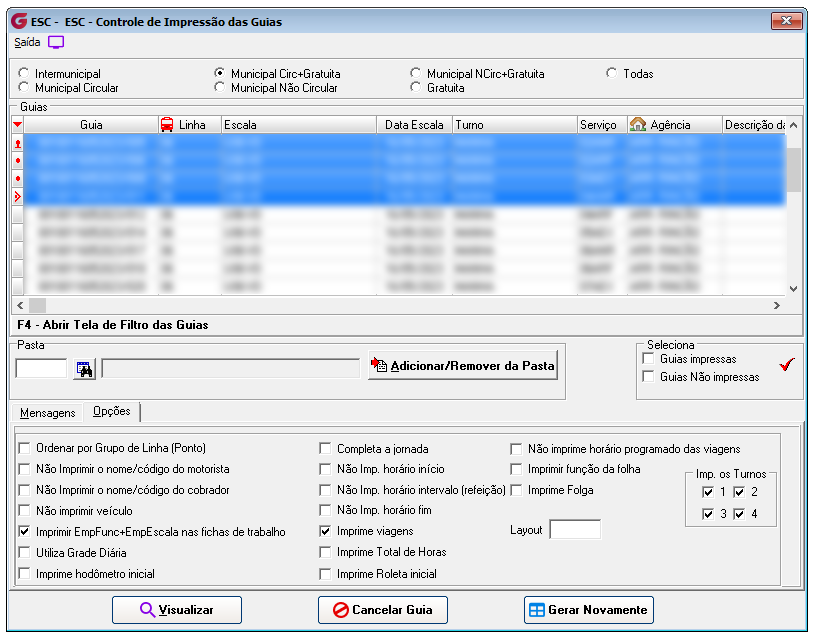Toggle Não Imp. horário fim checkbox

[x=325, y=510]
